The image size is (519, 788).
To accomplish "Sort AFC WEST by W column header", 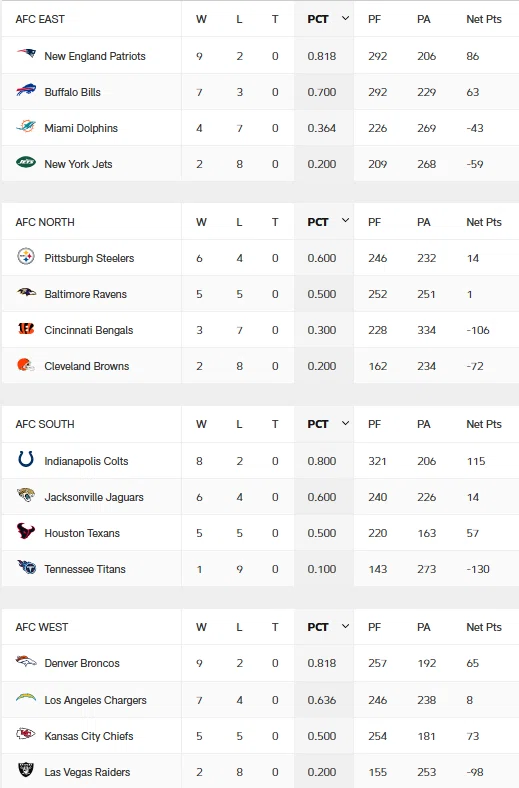I will (201, 627).
